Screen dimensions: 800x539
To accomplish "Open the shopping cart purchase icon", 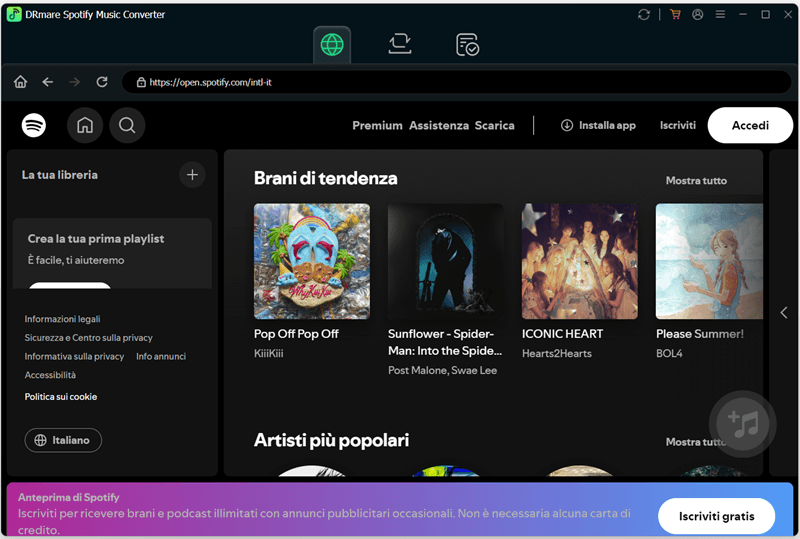I will tap(676, 15).
